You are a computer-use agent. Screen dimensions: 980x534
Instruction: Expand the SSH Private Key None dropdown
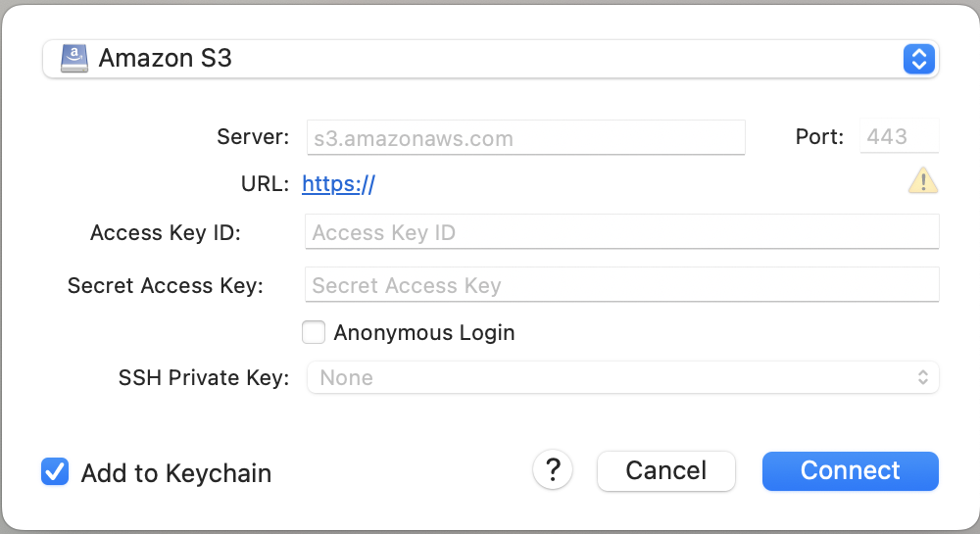(x=622, y=377)
